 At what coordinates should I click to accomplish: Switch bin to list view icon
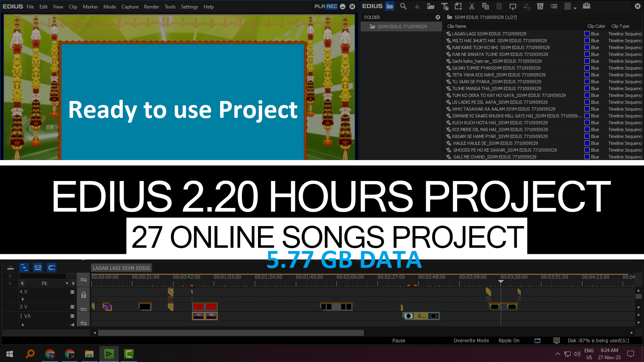point(555,6)
